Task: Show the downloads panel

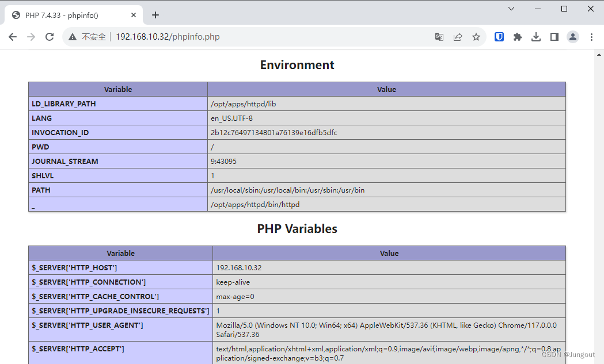Action: (x=536, y=37)
